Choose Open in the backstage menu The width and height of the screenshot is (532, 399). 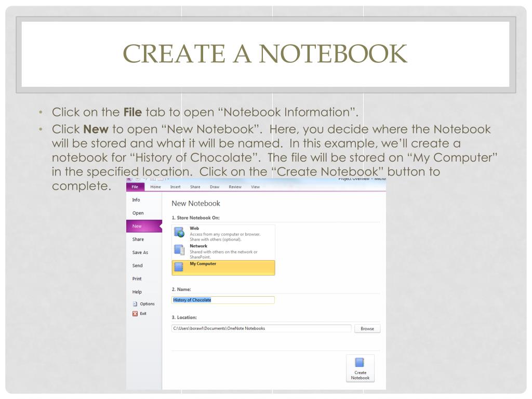[x=138, y=213]
